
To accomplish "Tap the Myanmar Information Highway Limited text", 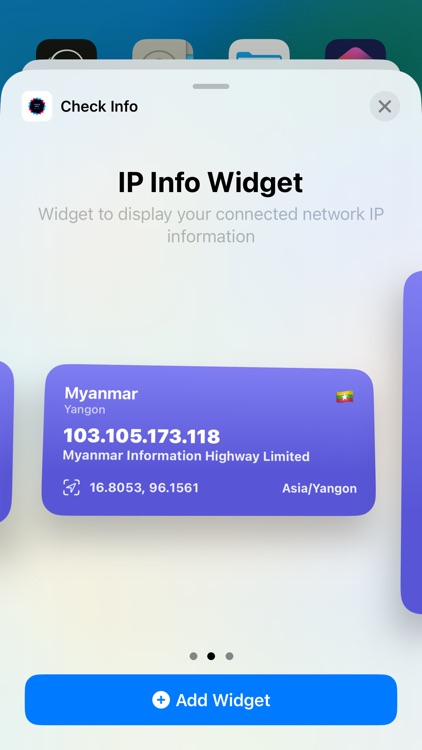I will click(x=186, y=456).
